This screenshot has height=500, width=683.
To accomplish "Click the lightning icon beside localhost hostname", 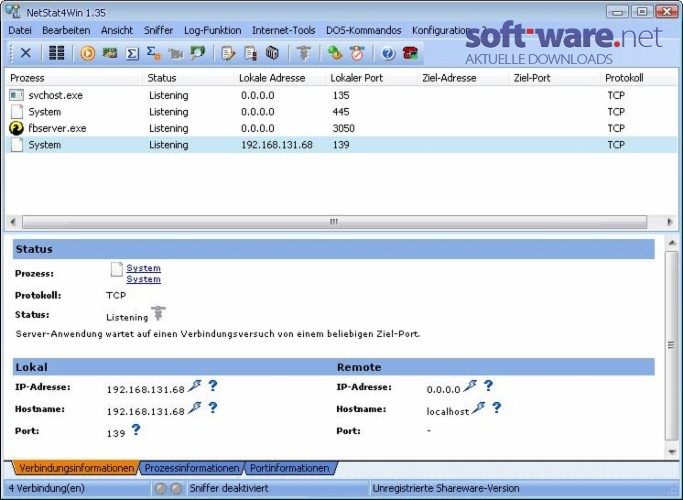I will (x=479, y=408).
